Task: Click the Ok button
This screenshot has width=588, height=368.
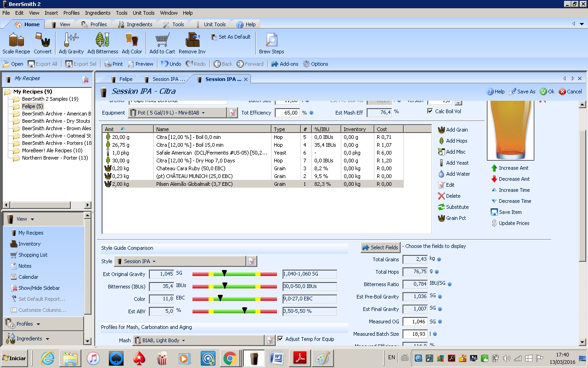Action: [x=547, y=92]
